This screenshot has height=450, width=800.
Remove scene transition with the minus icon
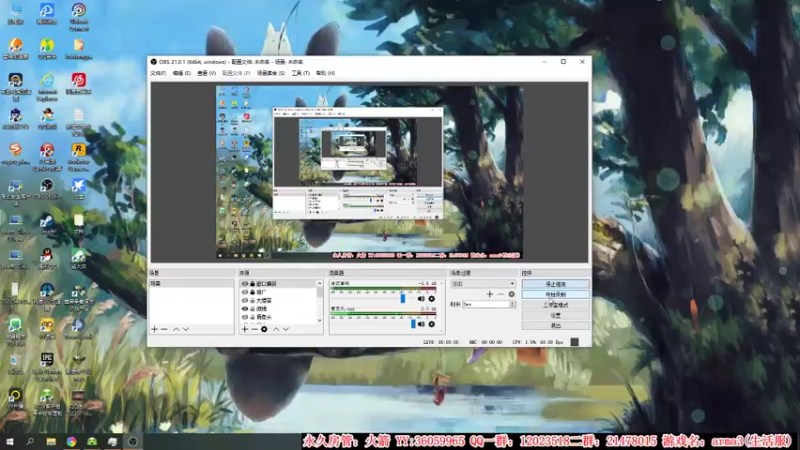(501, 294)
